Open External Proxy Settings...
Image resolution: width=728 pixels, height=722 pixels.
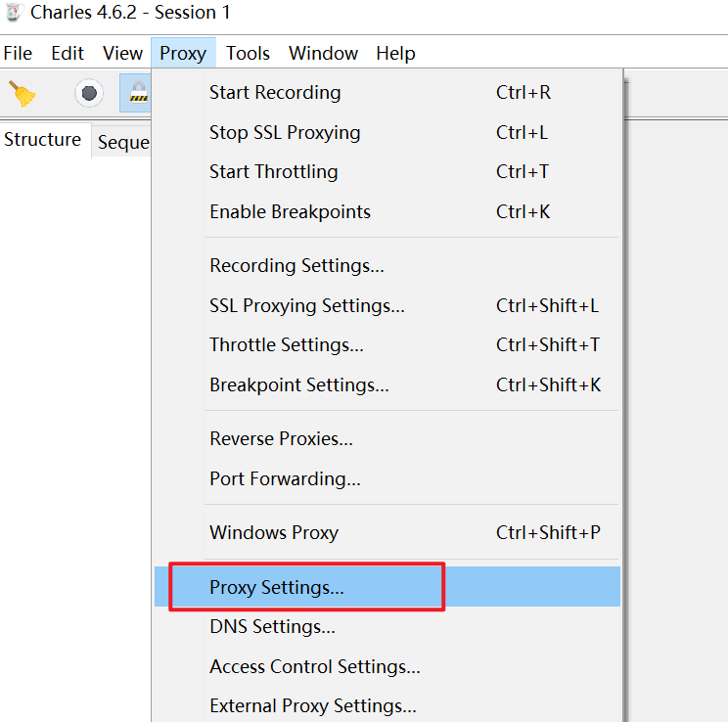coord(387,705)
